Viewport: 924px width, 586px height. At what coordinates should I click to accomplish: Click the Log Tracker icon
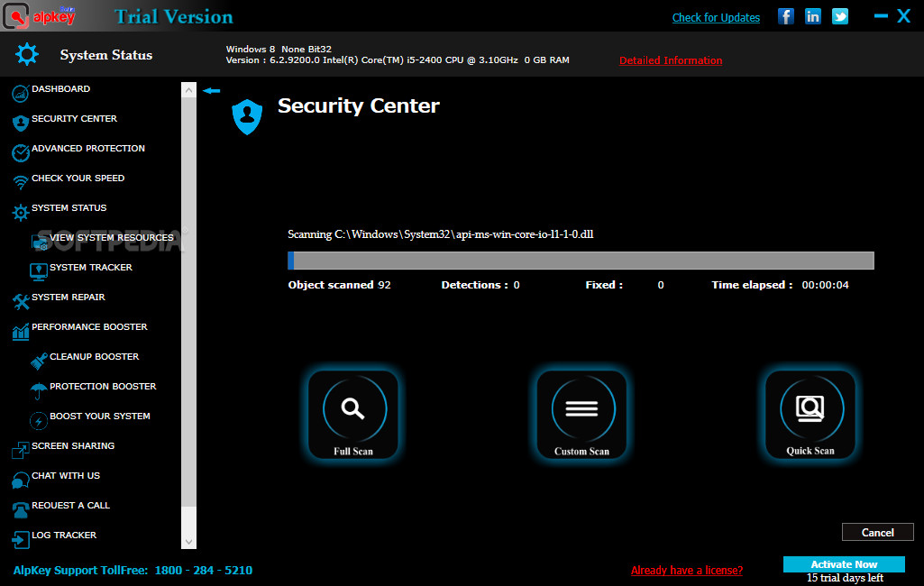pyautogui.click(x=21, y=539)
